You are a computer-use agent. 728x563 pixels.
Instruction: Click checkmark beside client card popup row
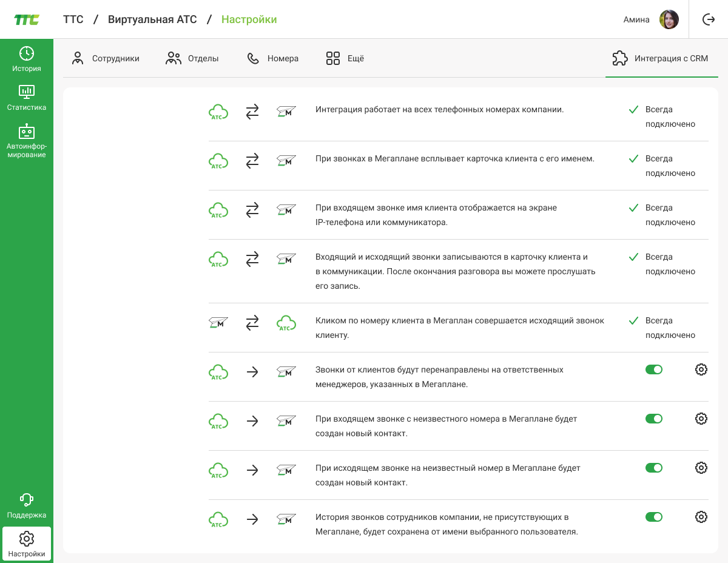point(633,159)
